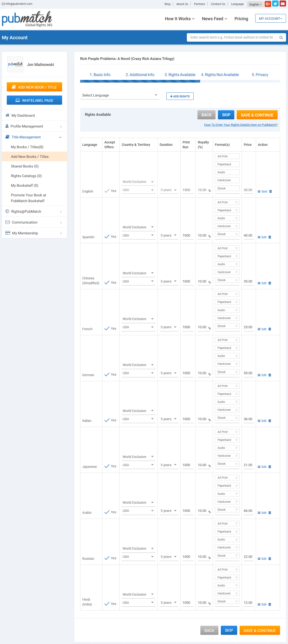Remove Ebook format from German row
The width and height of the screenshot is (288, 644).
(x=236, y=372)
